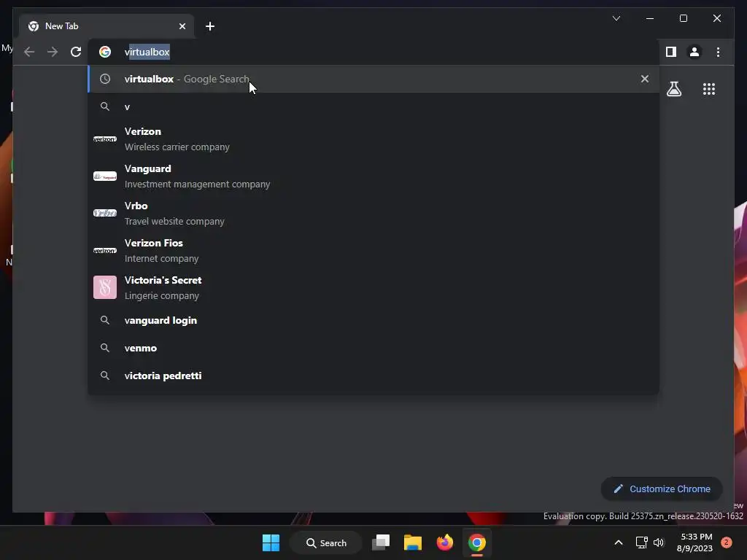Close the New Tab tab
The height and width of the screenshot is (560, 747).
[182, 26]
